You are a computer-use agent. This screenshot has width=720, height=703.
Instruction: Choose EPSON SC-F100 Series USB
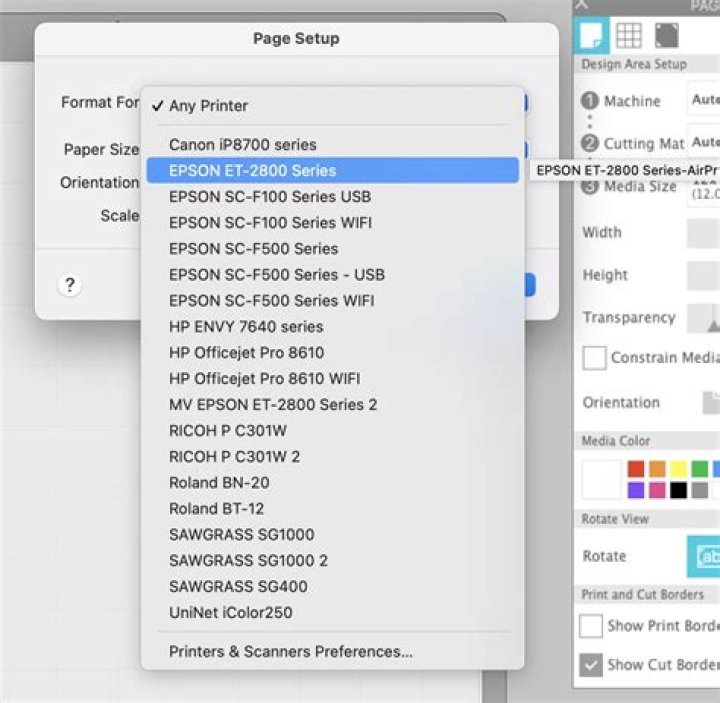(x=332, y=197)
